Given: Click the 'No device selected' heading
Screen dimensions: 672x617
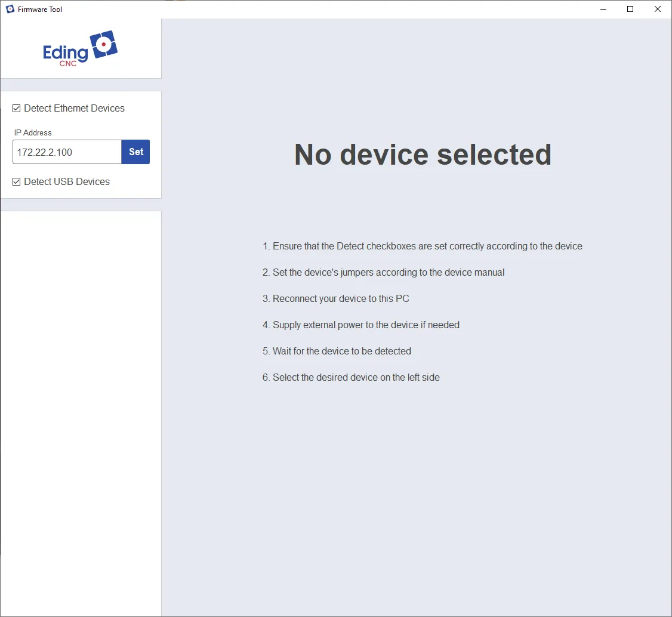Looking at the screenshot, I should [x=423, y=154].
